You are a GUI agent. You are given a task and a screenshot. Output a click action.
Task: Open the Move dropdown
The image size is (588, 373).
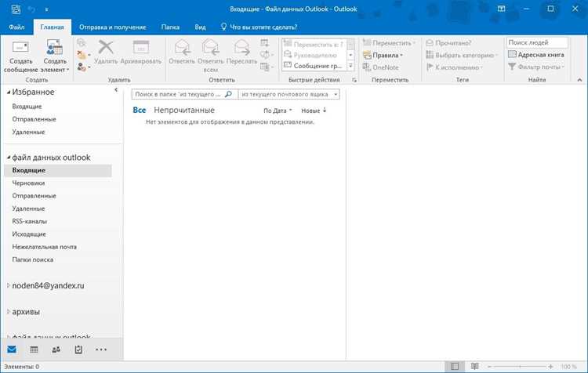pyautogui.click(x=389, y=43)
